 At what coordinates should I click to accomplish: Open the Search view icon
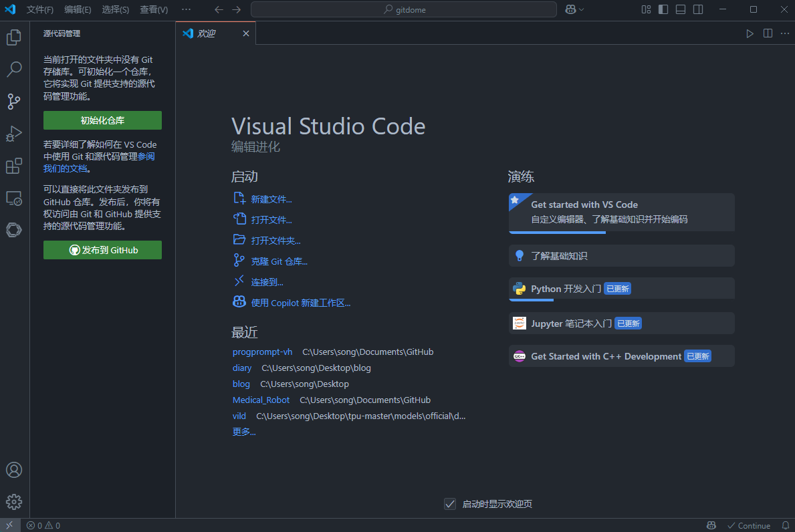click(14, 70)
